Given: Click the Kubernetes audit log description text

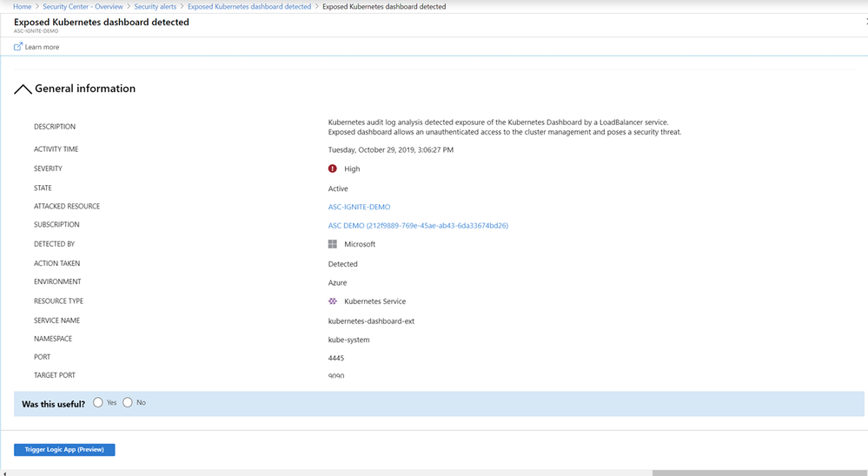Looking at the screenshot, I should pos(505,128).
